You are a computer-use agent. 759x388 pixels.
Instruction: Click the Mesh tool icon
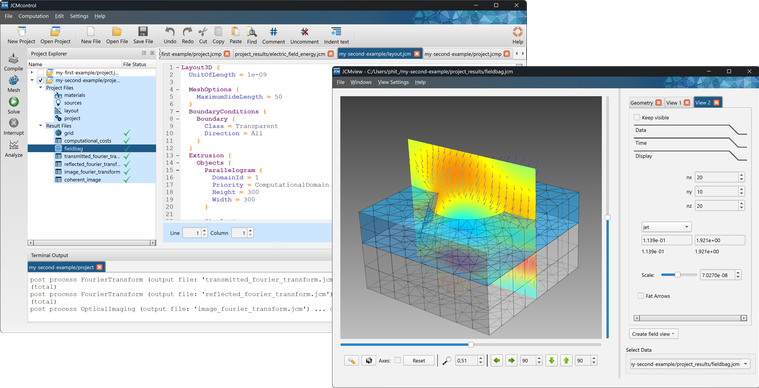[x=14, y=80]
